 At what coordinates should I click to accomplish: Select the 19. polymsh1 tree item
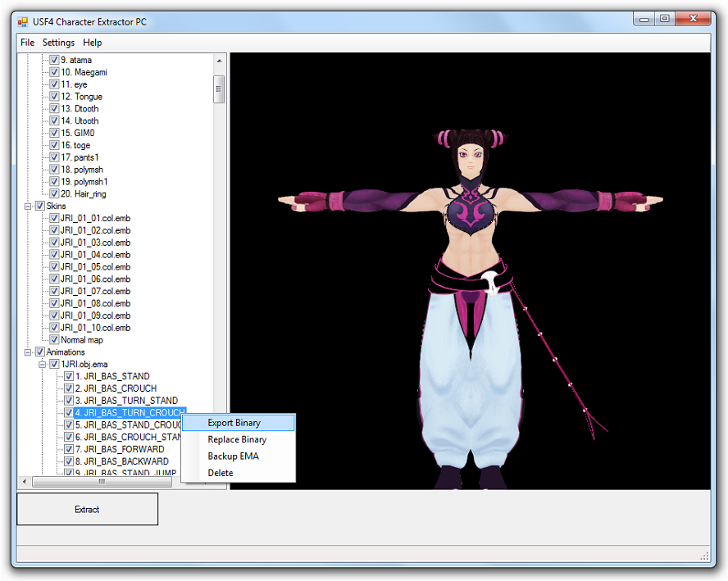84,181
